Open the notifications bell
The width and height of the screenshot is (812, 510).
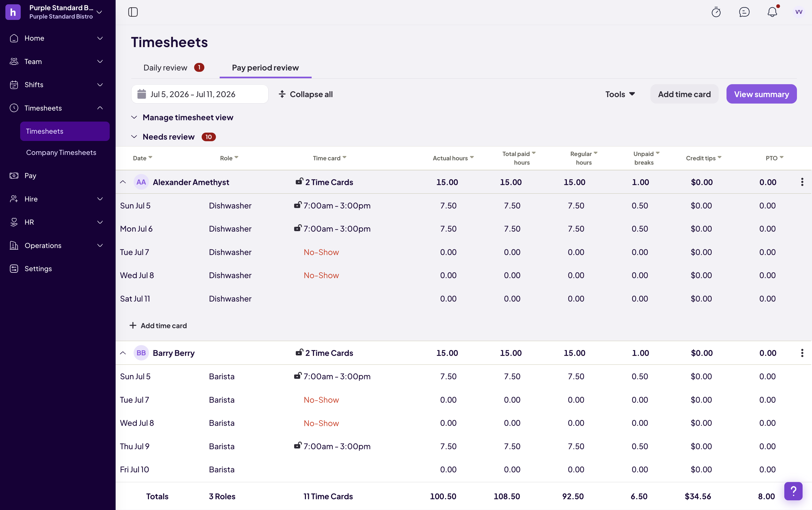coord(772,12)
